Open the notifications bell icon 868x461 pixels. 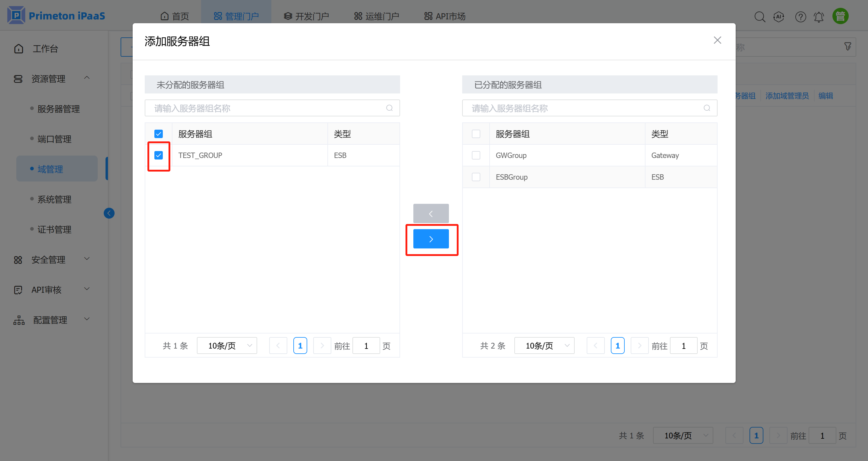pyautogui.click(x=819, y=16)
